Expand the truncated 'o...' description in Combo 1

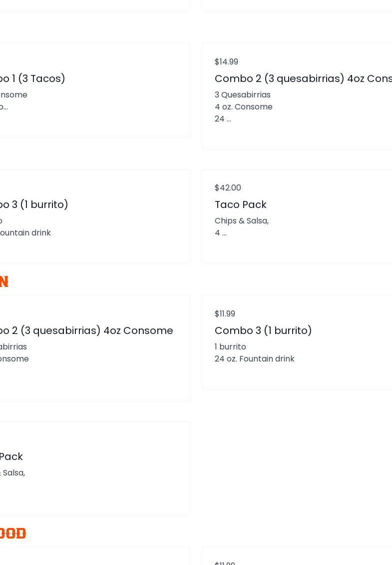tap(3, 106)
